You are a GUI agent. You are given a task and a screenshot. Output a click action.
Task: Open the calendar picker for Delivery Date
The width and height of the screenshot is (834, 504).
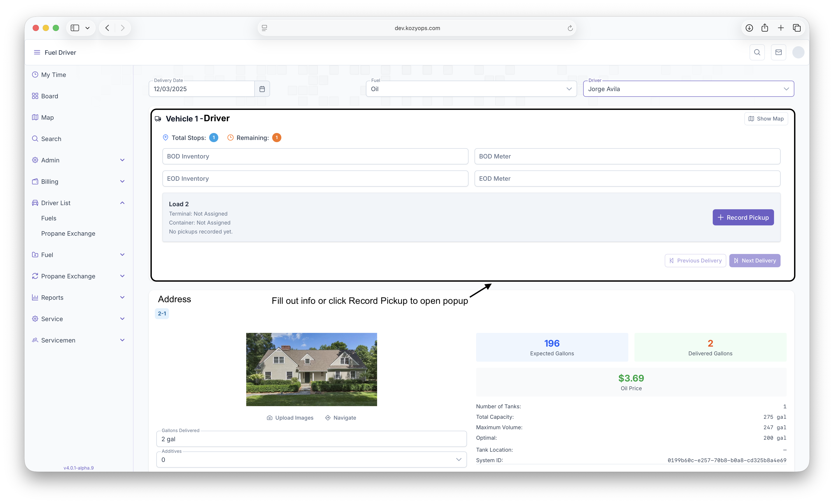tap(262, 89)
